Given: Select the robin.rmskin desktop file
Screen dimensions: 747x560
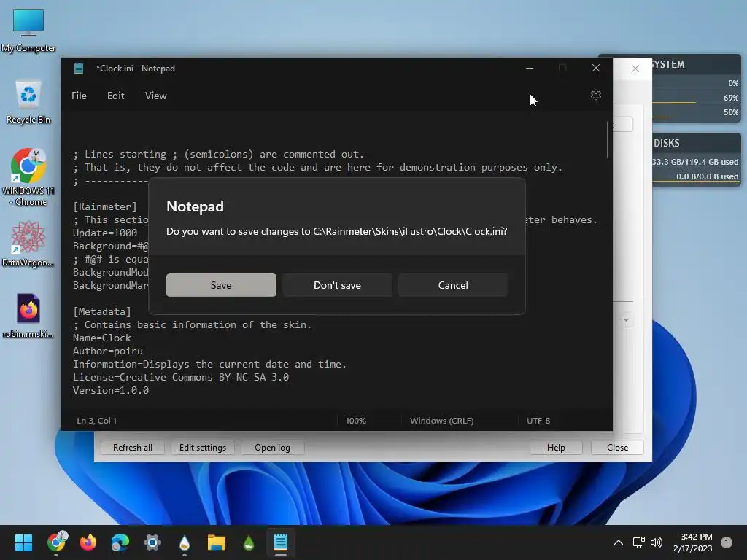Looking at the screenshot, I should click(28, 316).
